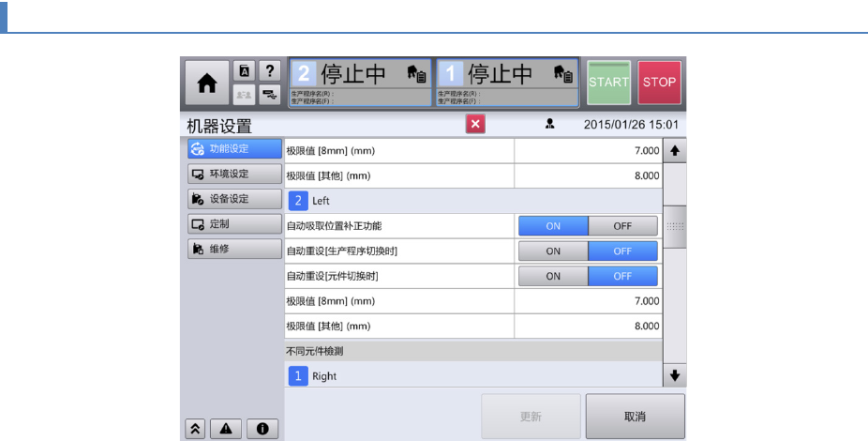
Task: Open the language switch icon
Action: 244,71
